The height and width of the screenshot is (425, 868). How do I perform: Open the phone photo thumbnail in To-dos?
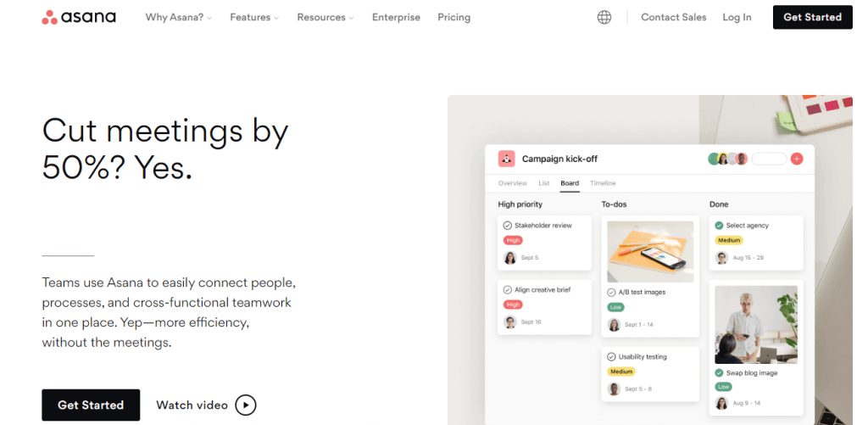pos(650,252)
